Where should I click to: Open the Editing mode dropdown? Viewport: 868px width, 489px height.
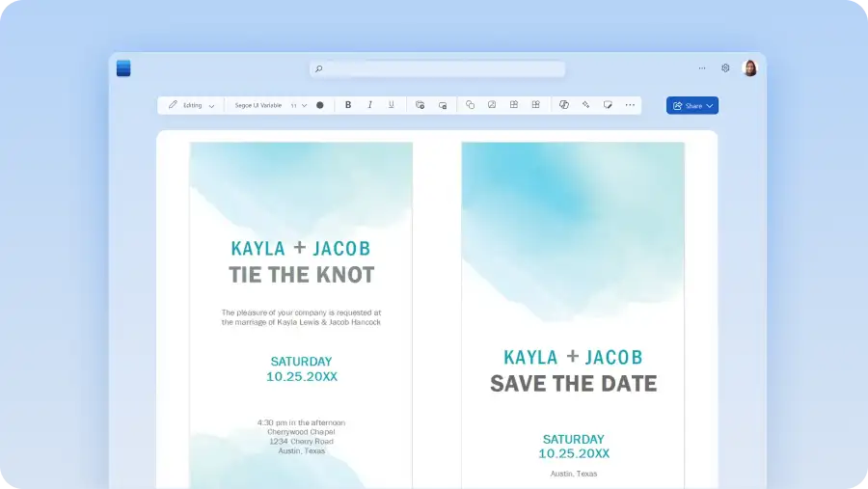pos(192,105)
